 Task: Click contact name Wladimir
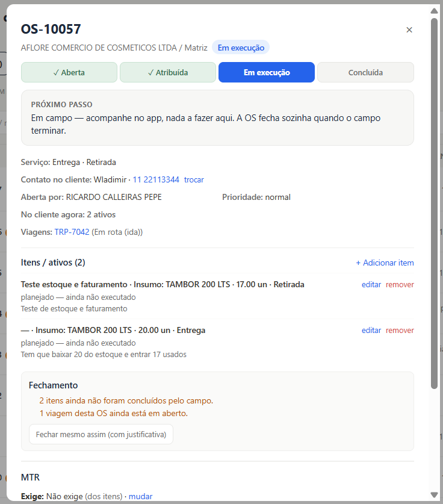pyautogui.click(x=110, y=179)
